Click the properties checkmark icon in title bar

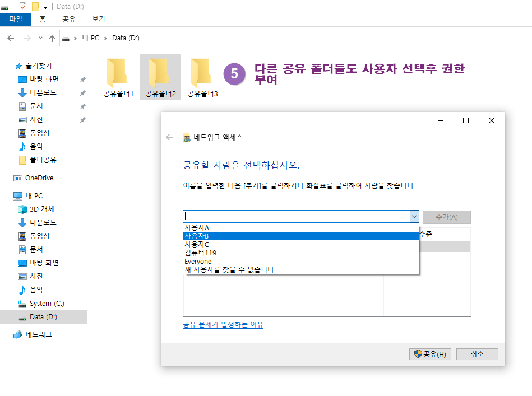(23, 7)
